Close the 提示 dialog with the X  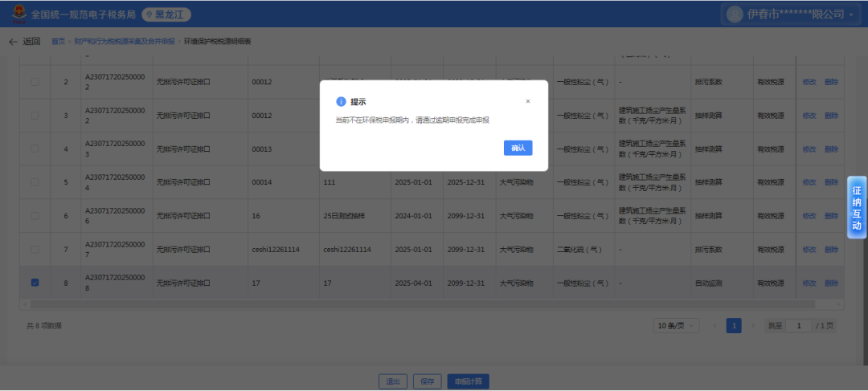(x=528, y=102)
